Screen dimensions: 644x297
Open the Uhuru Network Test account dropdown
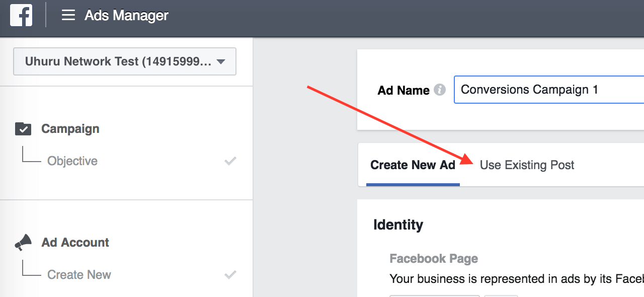coord(118,61)
